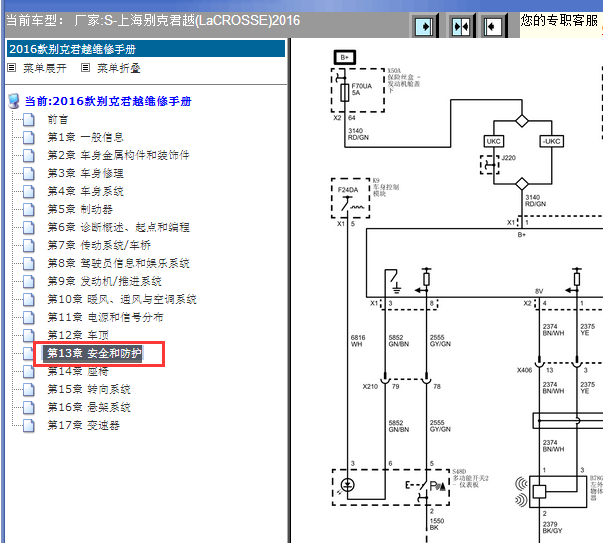Click the 1550 BK ground wire label
Screen dimensions: 603x543
point(437,524)
